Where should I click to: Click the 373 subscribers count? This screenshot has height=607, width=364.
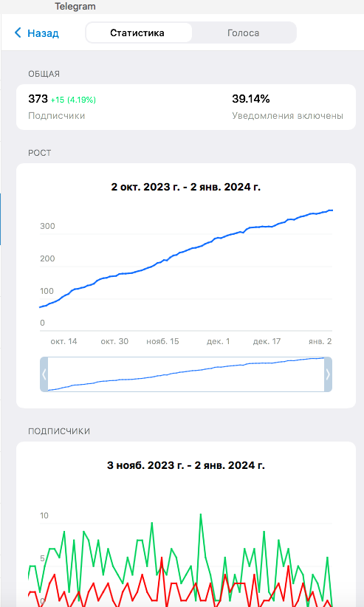click(38, 99)
